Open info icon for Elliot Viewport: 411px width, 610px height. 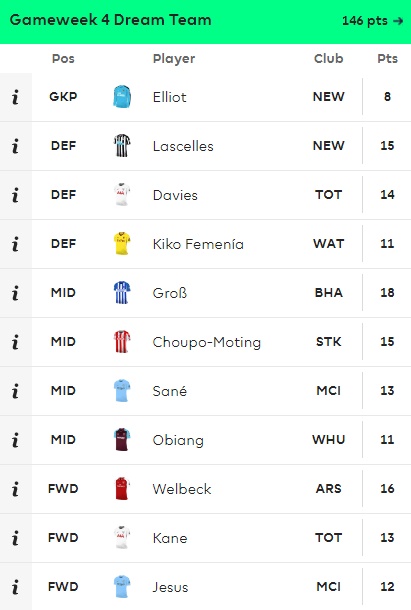pyautogui.click(x=15, y=97)
